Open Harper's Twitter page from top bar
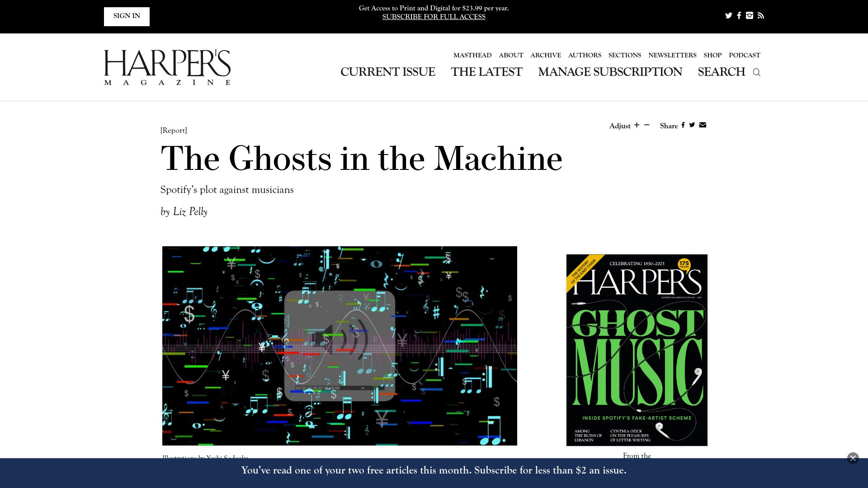 (x=728, y=15)
